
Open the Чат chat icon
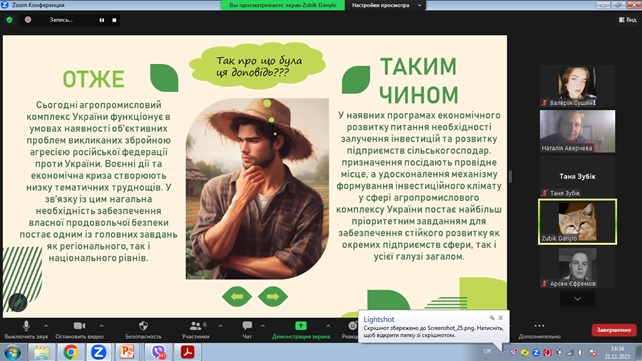click(247, 326)
